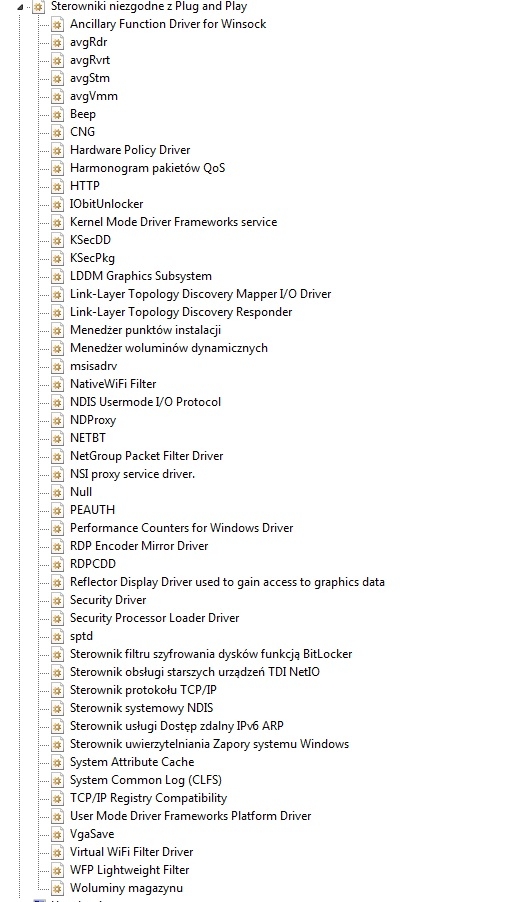Click the icon next to avgRdr
The height and width of the screenshot is (902, 520).
click(57, 42)
